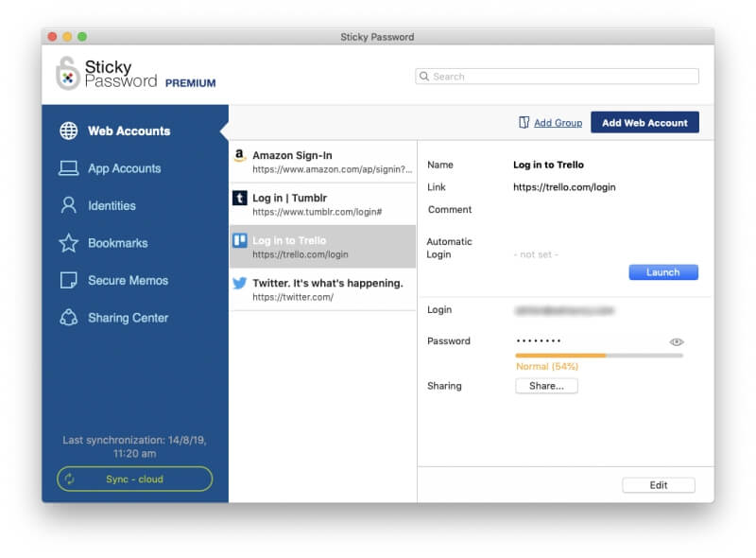The width and height of the screenshot is (756, 558).
Task: Open Sharing Center section
Action: point(135,318)
